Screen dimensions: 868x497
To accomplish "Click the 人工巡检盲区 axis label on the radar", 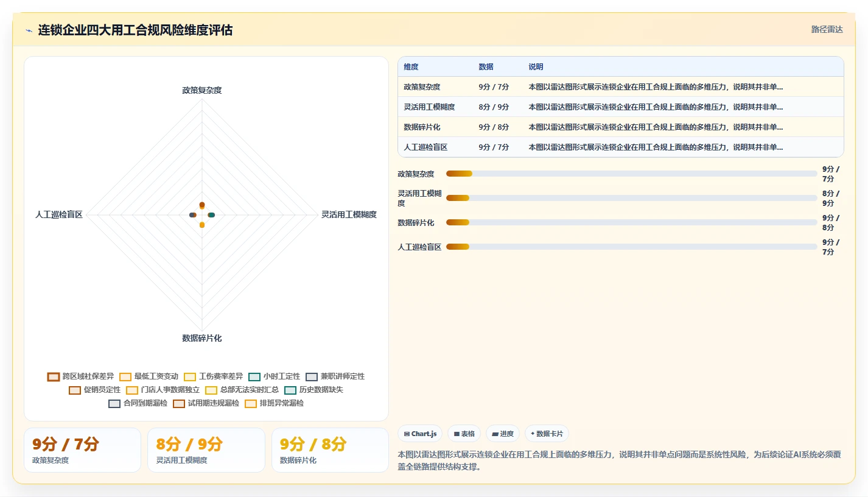I will 58,214.
